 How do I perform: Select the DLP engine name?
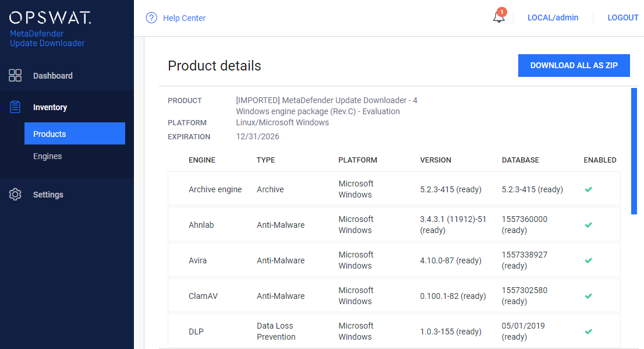click(x=196, y=332)
